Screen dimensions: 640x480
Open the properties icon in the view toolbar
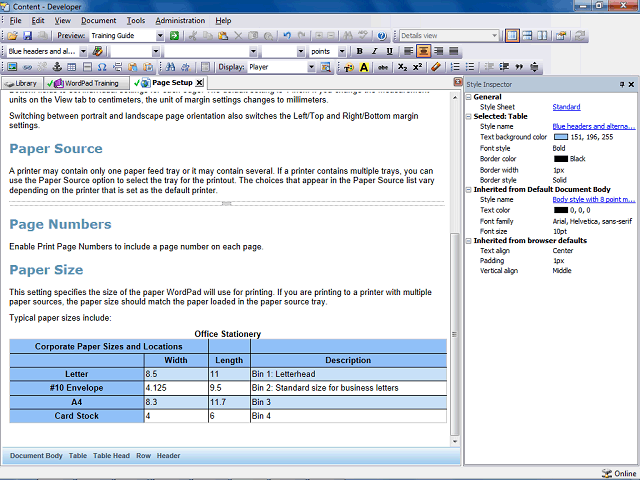(x=561, y=36)
